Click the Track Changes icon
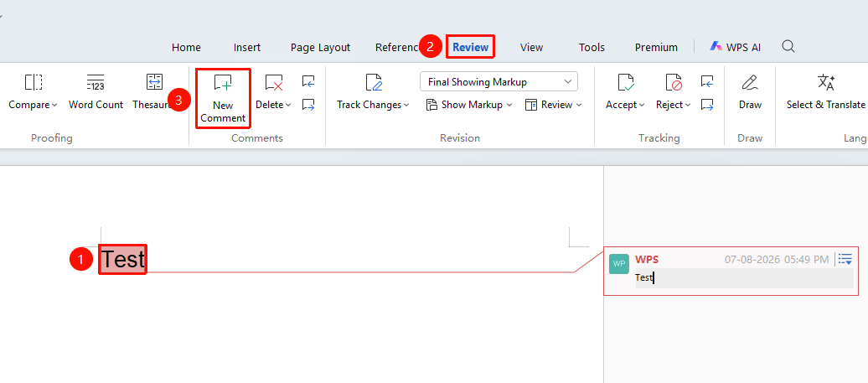 [x=375, y=82]
